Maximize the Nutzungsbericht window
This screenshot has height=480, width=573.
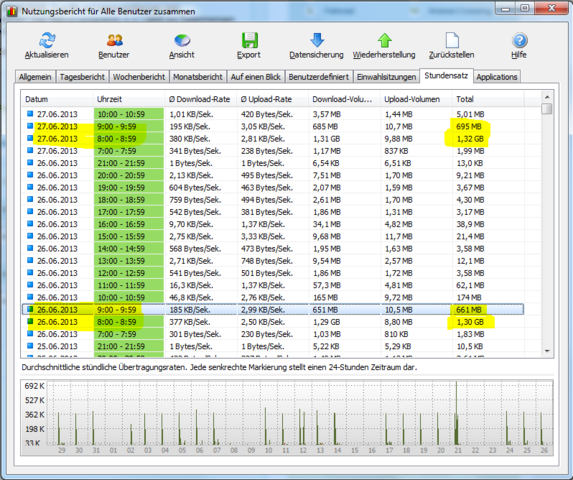click(x=524, y=8)
